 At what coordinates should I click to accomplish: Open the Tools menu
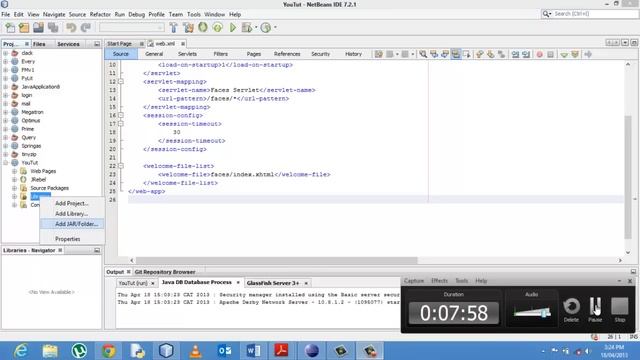pos(194,14)
